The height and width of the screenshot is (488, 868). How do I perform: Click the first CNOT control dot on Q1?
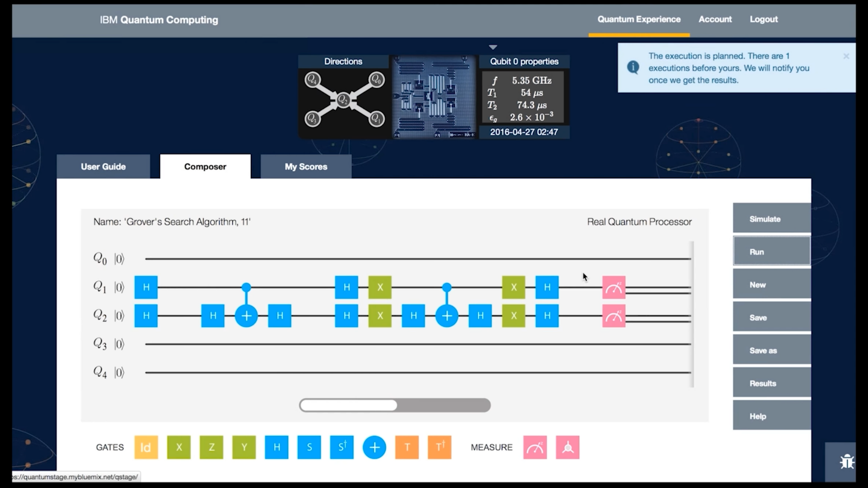(x=246, y=288)
